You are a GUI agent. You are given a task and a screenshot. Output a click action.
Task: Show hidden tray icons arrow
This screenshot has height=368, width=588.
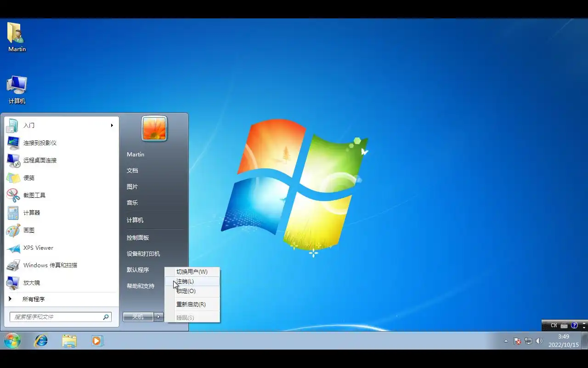(x=506, y=341)
